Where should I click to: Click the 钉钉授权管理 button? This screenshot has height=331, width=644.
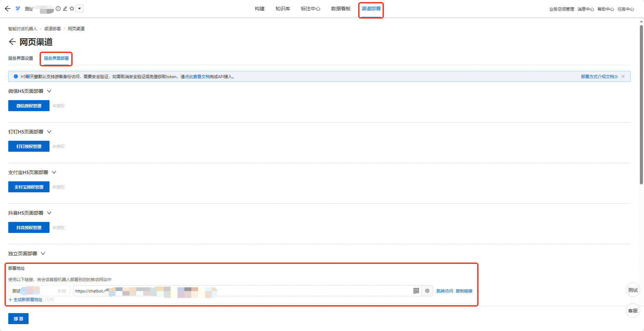(29, 146)
